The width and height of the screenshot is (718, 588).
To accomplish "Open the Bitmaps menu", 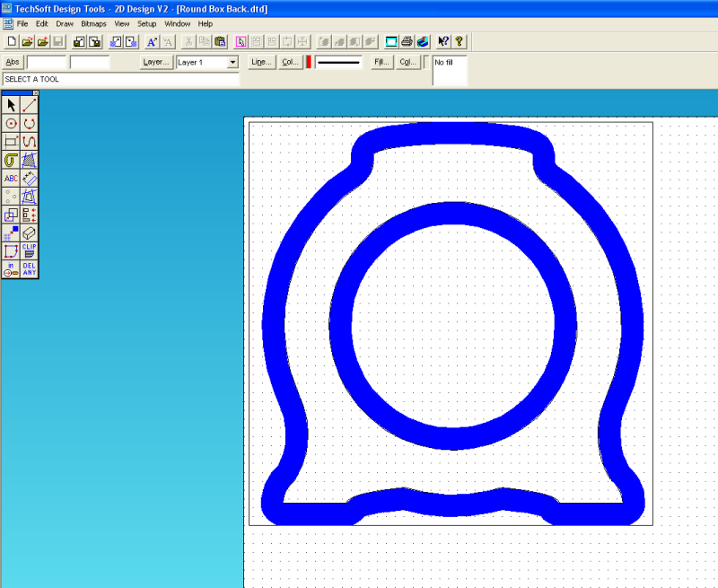I will 93,24.
